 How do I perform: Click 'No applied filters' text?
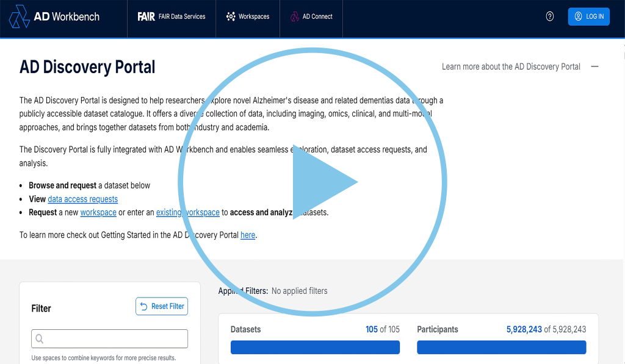299,291
